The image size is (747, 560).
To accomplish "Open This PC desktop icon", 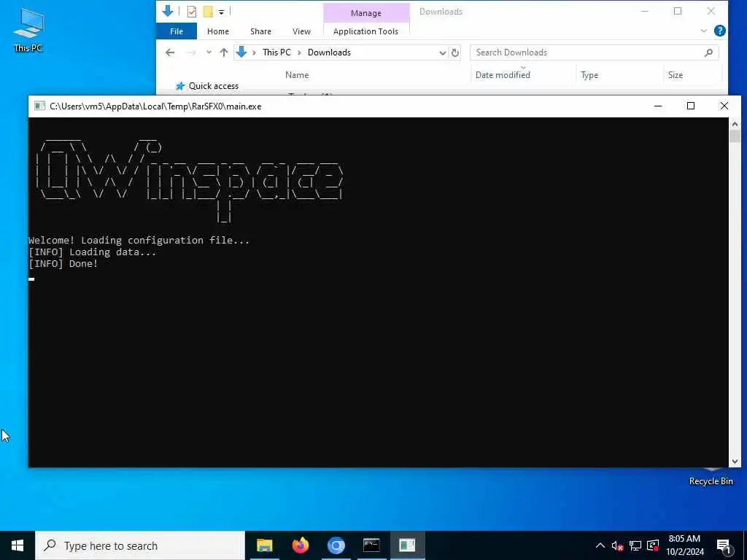I will pos(28,30).
